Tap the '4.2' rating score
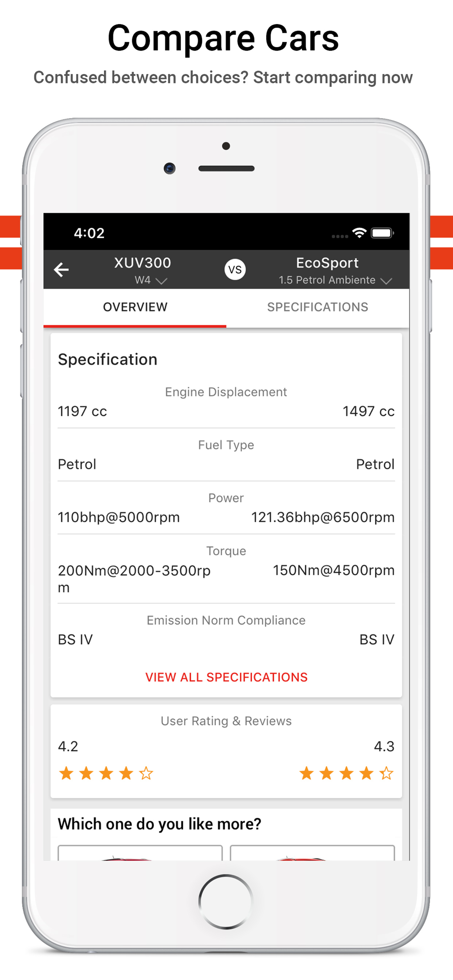 tap(68, 747)
